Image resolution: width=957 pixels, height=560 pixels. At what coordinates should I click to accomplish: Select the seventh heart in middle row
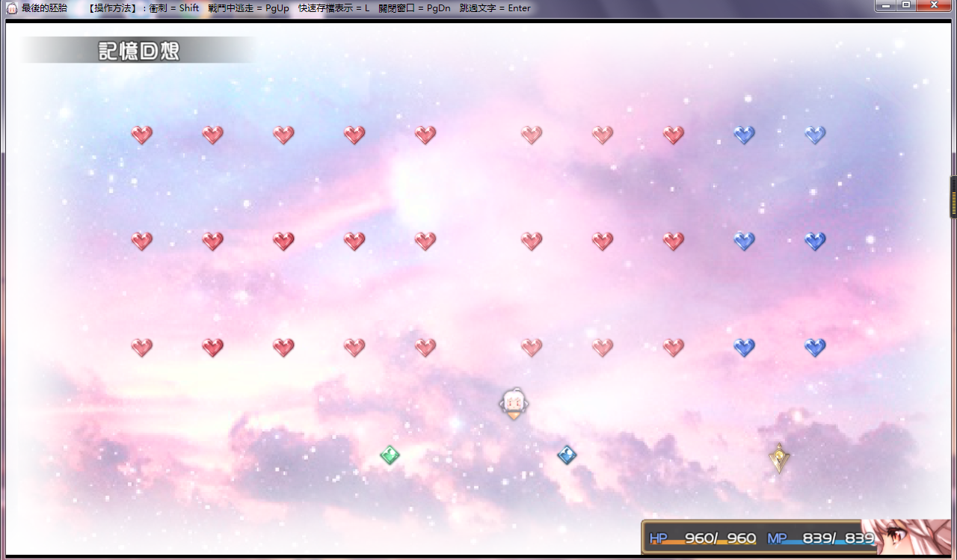click(603, 241)
